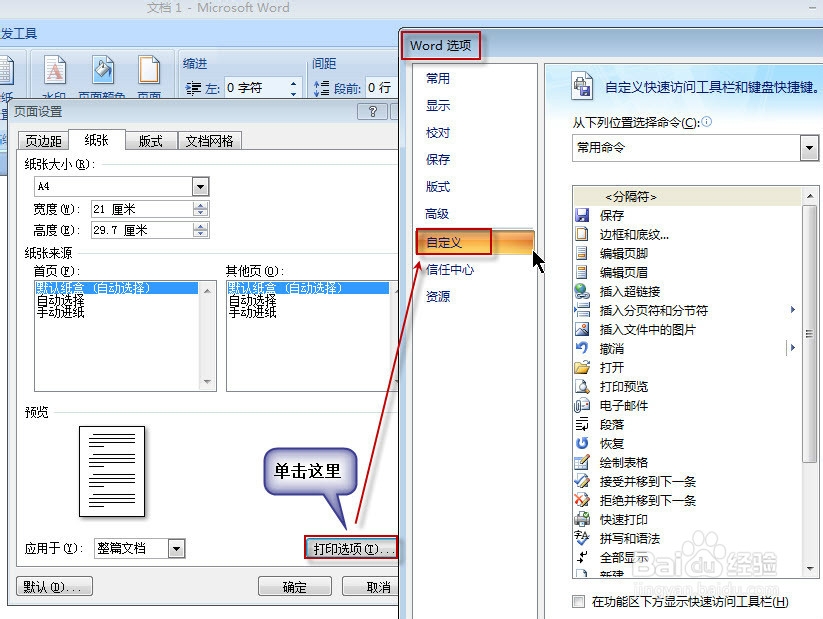Click the height field showing 29.7 厘米
The height and width of the screenshot is (619, 823).
(x=142, y=230)
